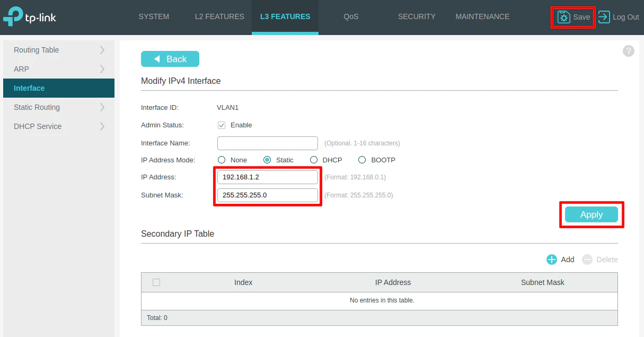The image size is (644, 337).
Task: Select Interface in the sidebar
Action: [x=59, y=88]
